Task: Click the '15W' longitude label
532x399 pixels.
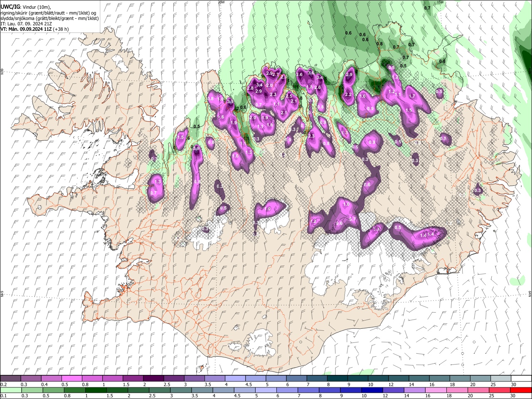Action: 441,2
